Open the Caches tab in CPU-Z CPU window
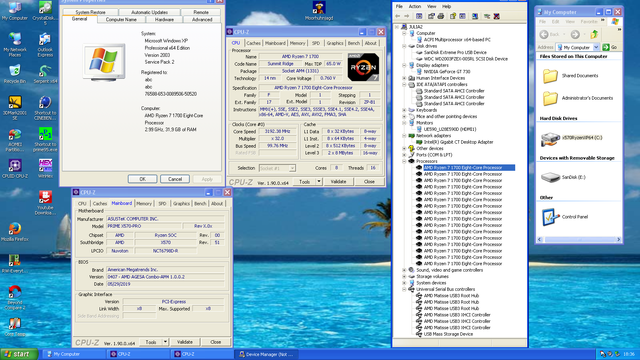Viewport: 640px width, 360px height. pos(253,43)
